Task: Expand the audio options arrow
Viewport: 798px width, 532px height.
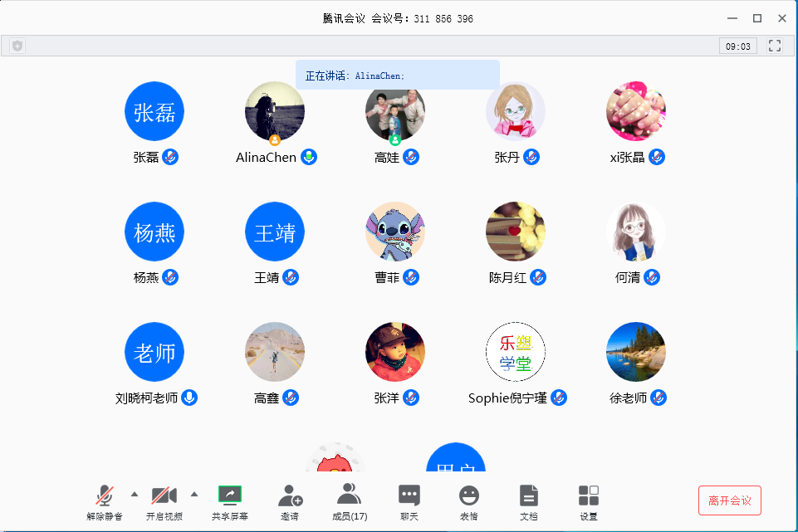Action: 135,495
